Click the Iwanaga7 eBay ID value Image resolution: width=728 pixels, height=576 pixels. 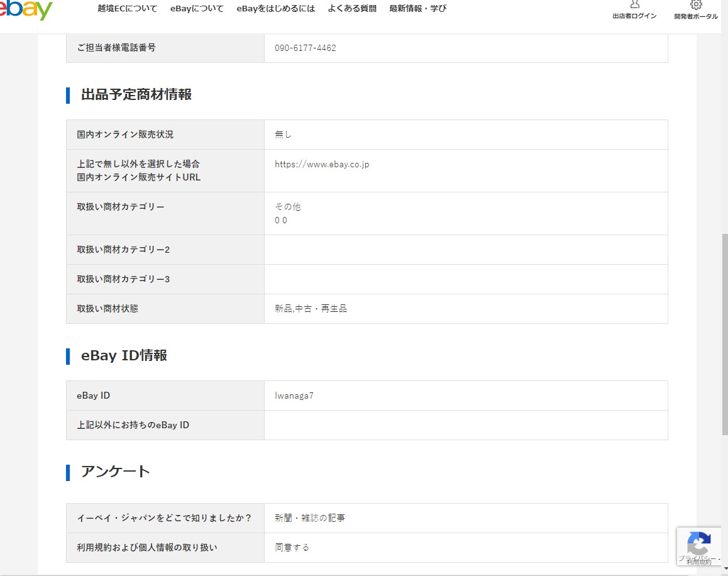[294, 396]
